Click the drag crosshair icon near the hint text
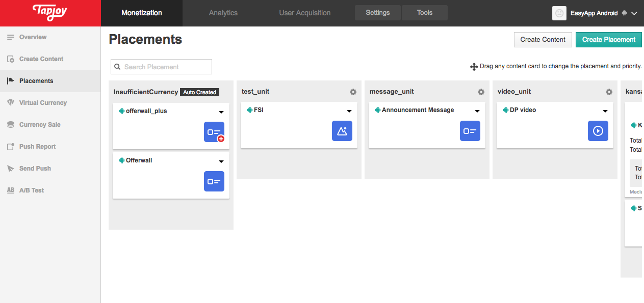Screen dimensions: 644x303 pos(474,66)
